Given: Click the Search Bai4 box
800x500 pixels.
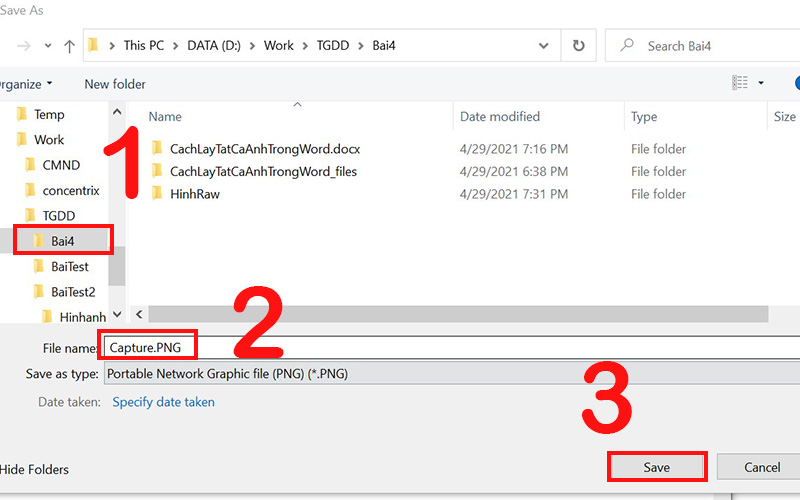Looking at the screenshot, I should [x=703, y=46].
